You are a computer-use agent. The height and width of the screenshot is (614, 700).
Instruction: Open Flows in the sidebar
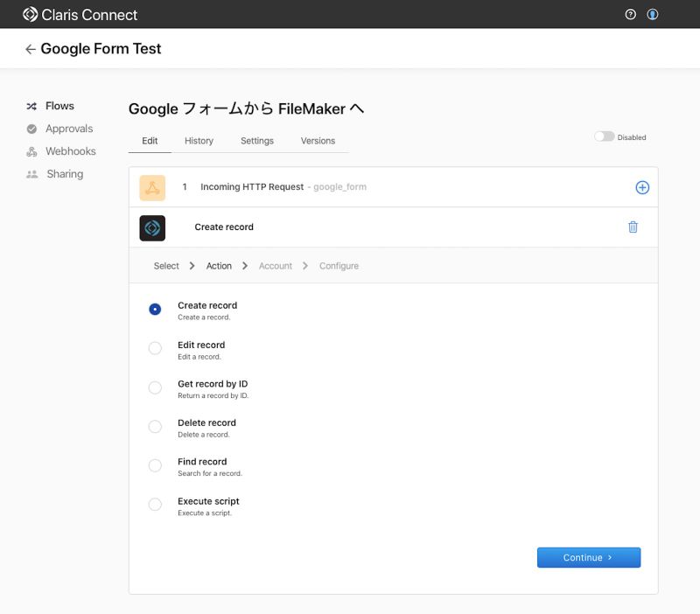coord(59,106)
